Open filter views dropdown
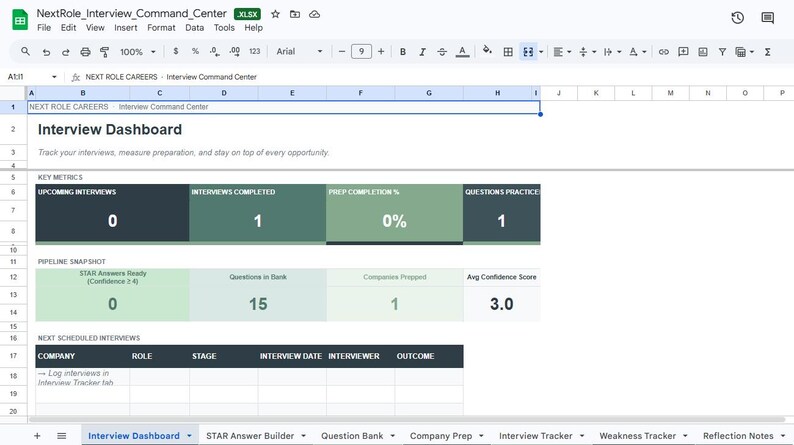This screenshot has width=794, height=445. [x=744, y=52]
